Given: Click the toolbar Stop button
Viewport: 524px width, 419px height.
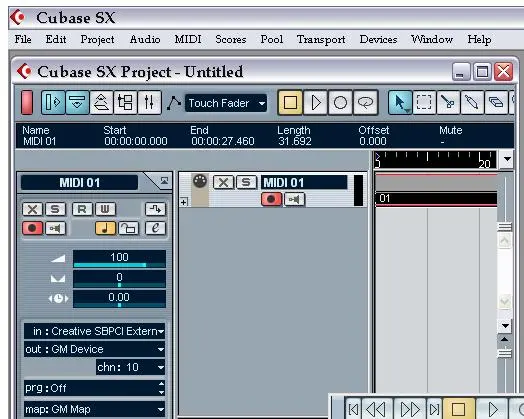Looking at the screenshot, I should (290, 102).
